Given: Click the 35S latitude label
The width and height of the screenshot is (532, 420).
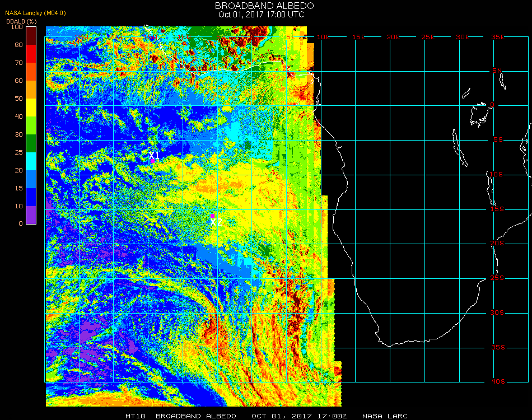Looking at the screenshot, I should [498, 347].
